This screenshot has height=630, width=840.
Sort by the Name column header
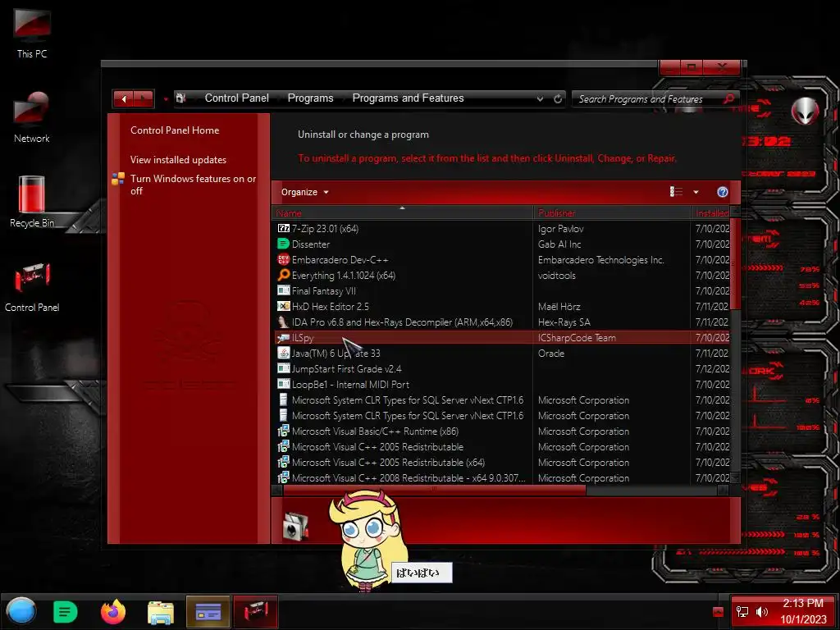[x=402, y=212]
